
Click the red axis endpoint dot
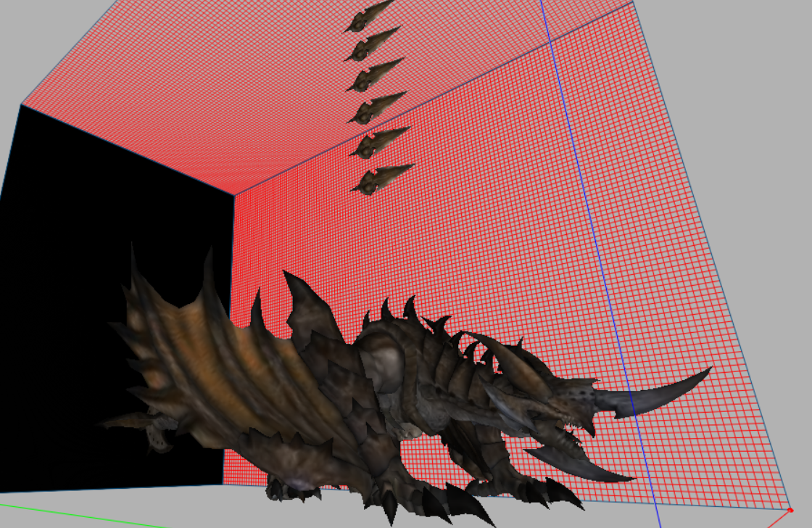click(x=790, y=511)
